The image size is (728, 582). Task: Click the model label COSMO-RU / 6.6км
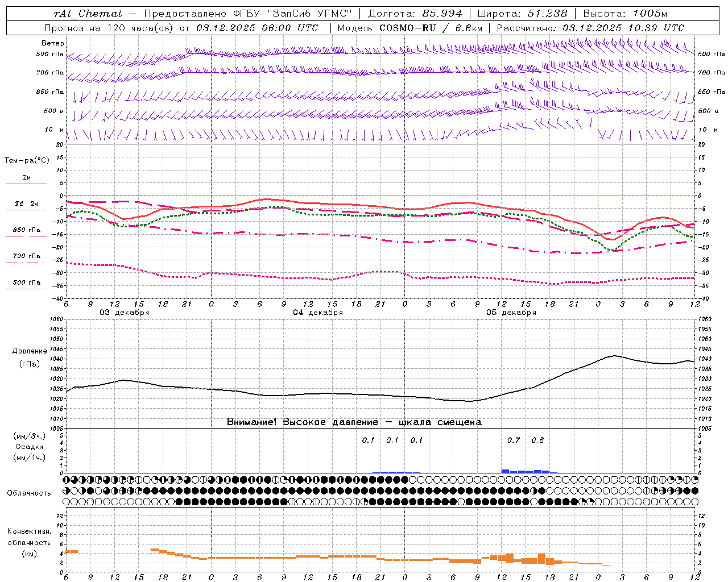pyautogui.click(x=431, y=28)
